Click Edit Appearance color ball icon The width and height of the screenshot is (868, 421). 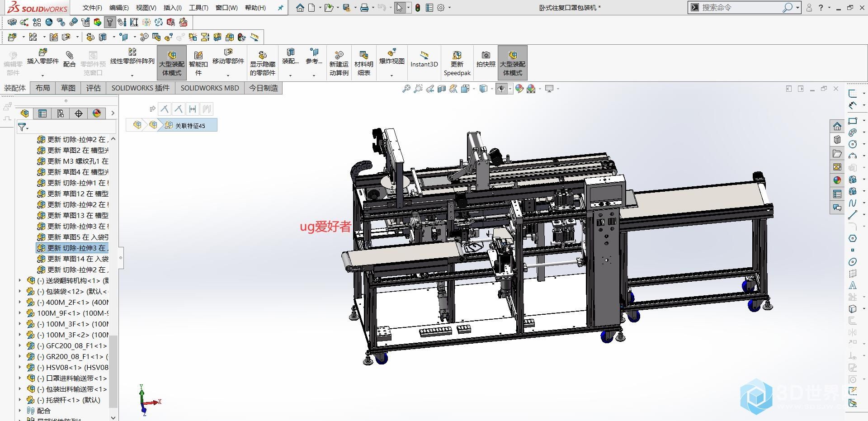pyautogui.click(x=519, y=89)
